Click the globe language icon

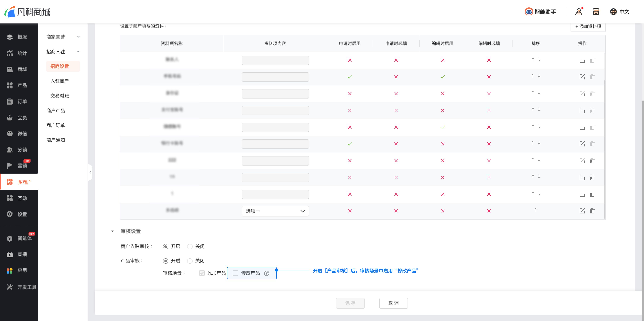613,12
